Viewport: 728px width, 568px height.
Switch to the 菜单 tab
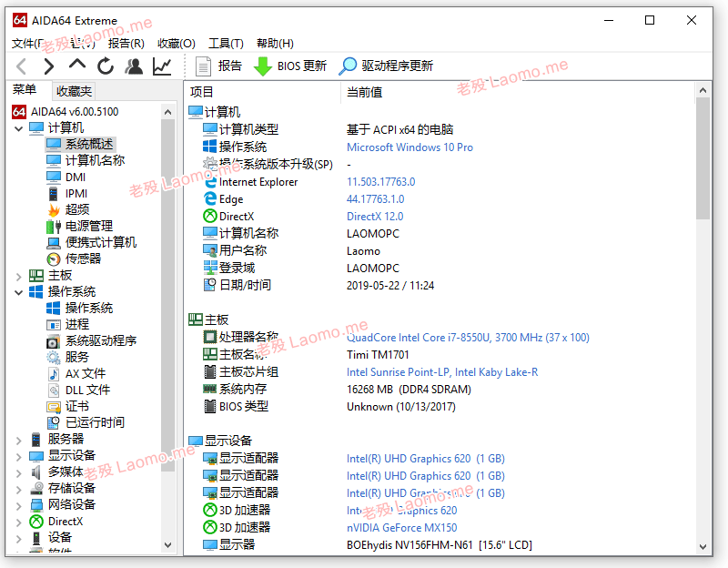(x=25, y=89)
